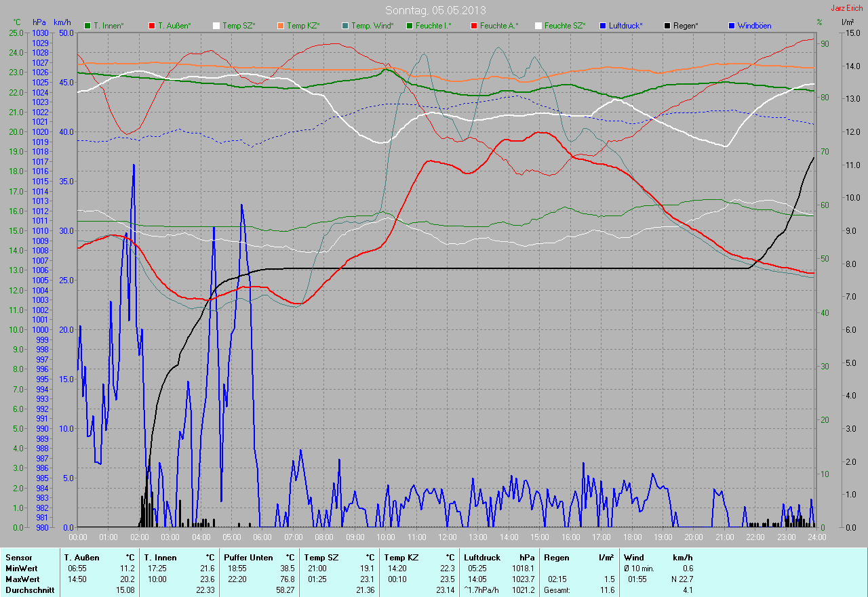Click the Regen 'Gesamt:' label
The height and width of the screenshot is (597, 868).
pyautogui.click(x=557, y=590)
